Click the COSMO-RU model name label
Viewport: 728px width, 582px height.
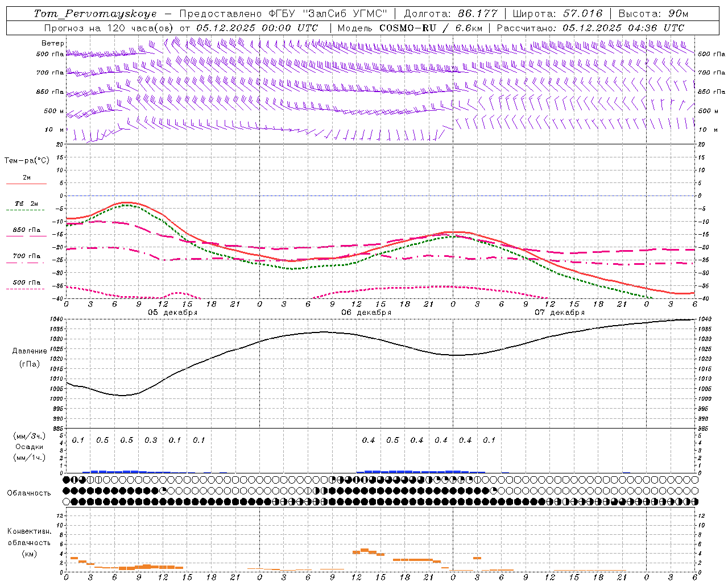[404, 28]
